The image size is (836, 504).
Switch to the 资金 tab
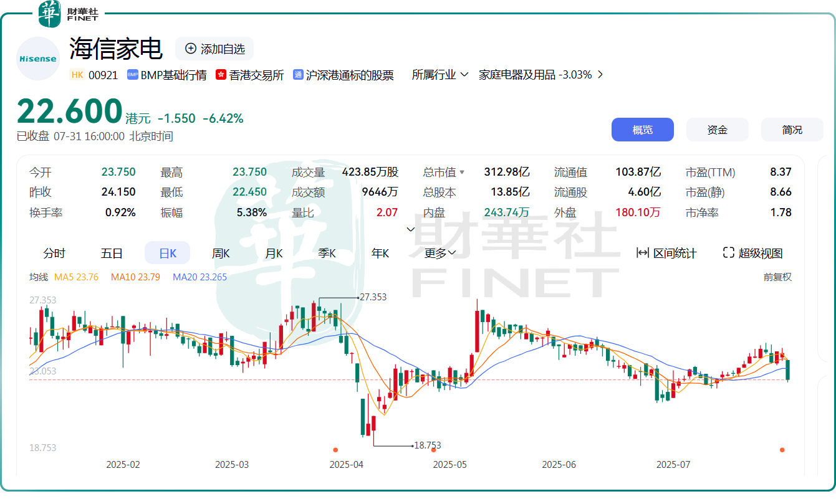click(x=718, y=130)
